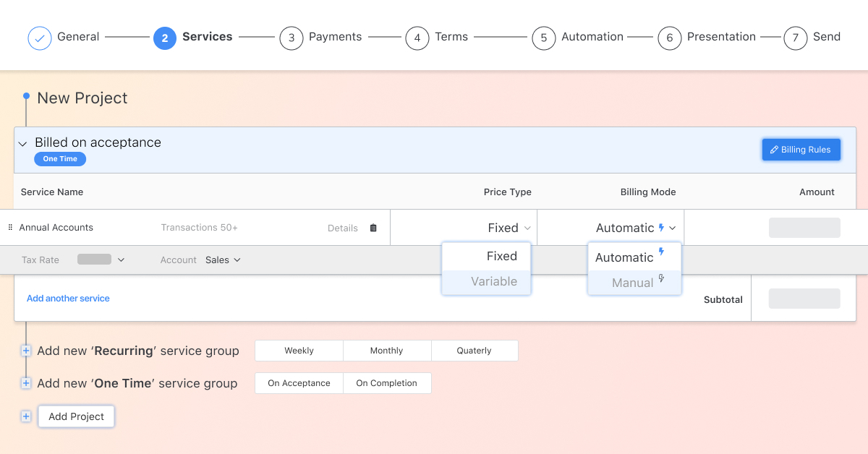Image resolution: width=868 pixels, height=454 pixels.
Task: Click Add another service link
Action: 68,299
